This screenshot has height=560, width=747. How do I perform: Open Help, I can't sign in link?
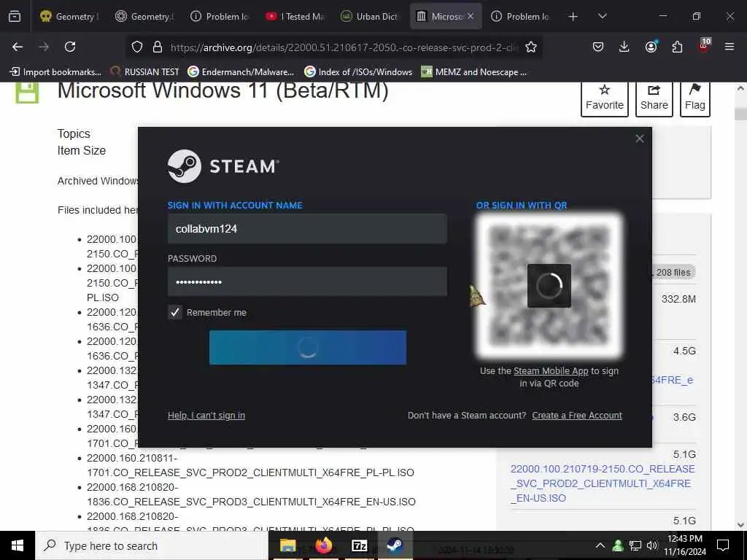click(206, 415)
